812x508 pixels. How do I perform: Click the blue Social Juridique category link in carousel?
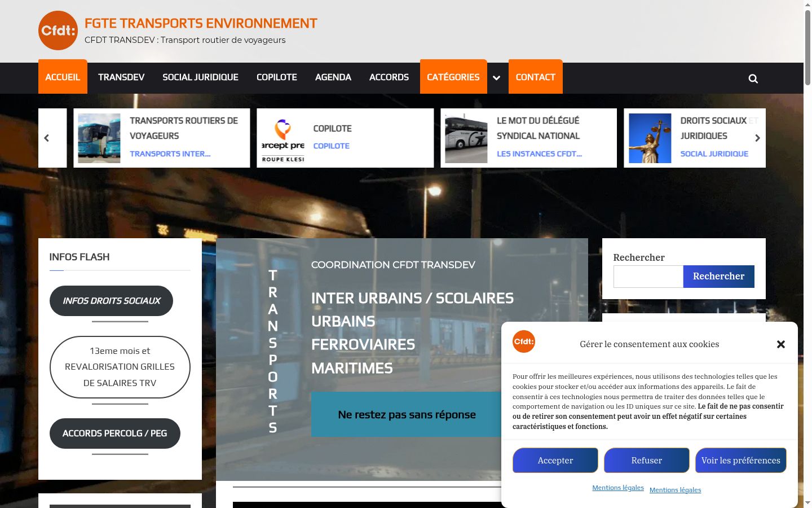[x=714, y=154]
